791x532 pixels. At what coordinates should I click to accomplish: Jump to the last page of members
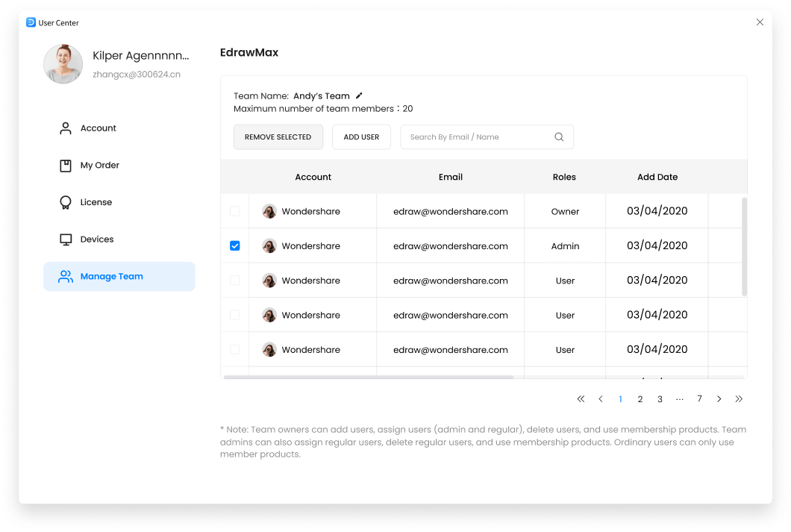click(x=739, y=399)
